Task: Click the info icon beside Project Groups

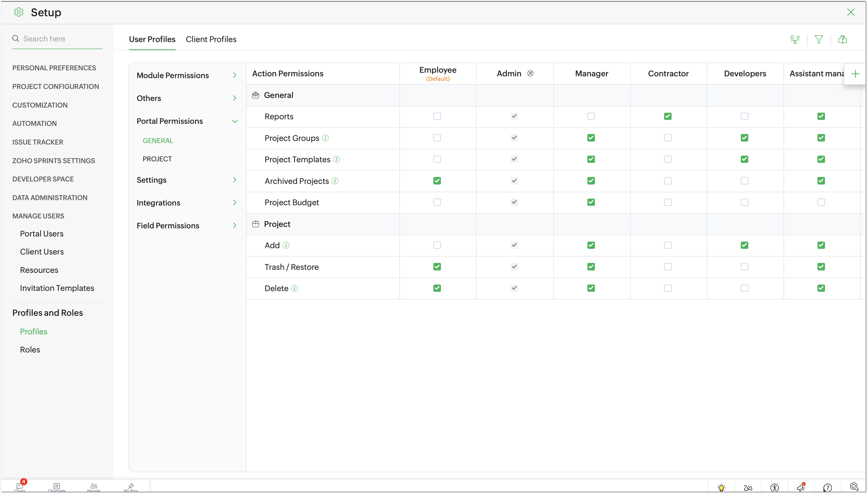Action: 325,138
